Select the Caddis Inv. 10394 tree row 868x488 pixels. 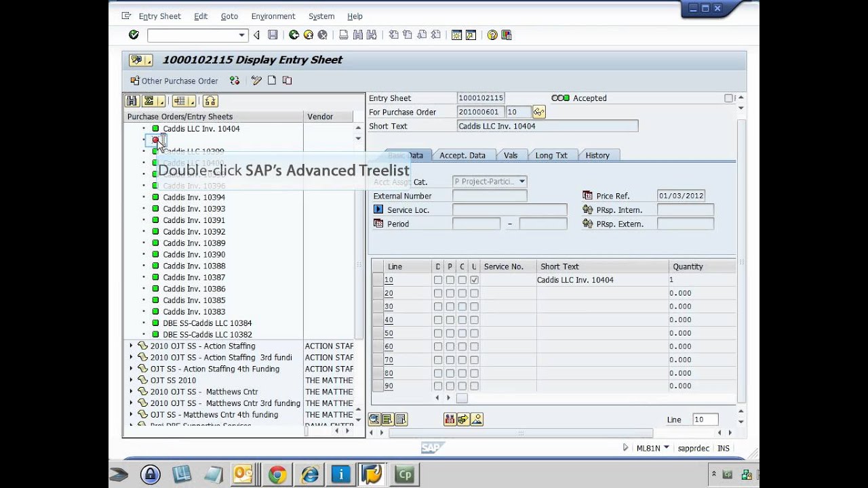pos(194,197)
